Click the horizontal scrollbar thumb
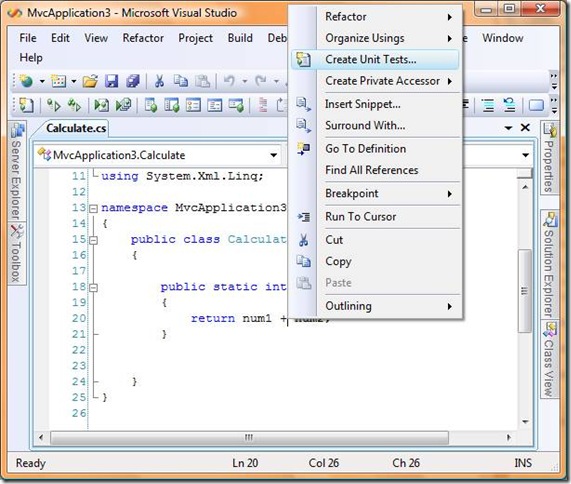 click(249, 438)
